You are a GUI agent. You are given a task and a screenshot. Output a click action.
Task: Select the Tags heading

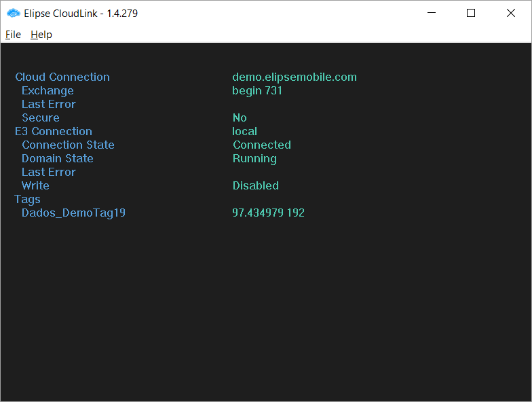[28, 200]
